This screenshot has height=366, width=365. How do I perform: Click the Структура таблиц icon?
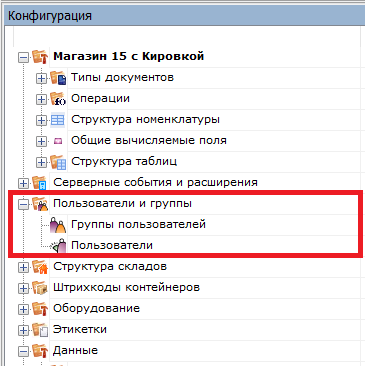click(x=58, y=162)
